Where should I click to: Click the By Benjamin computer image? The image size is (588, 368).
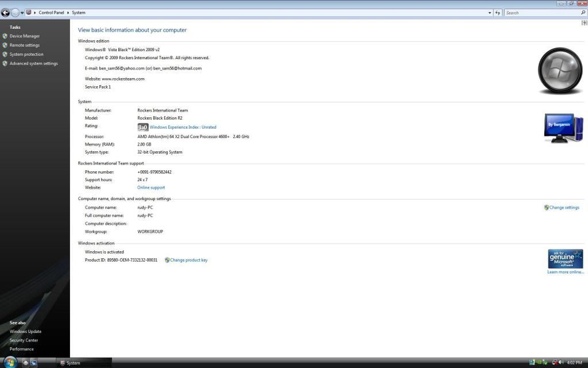[563, 128]
